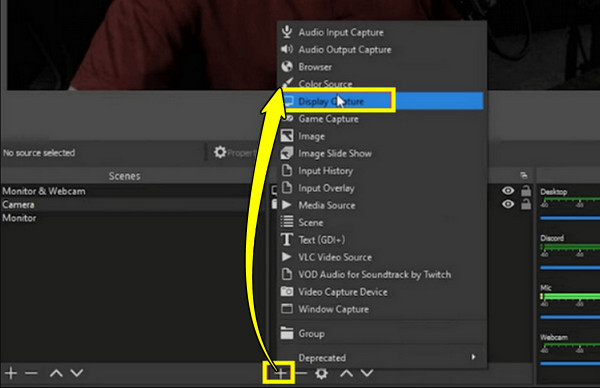Toggle visibility eye of second source
This screenshot has width=600, height=388.
tap(508, 204)
